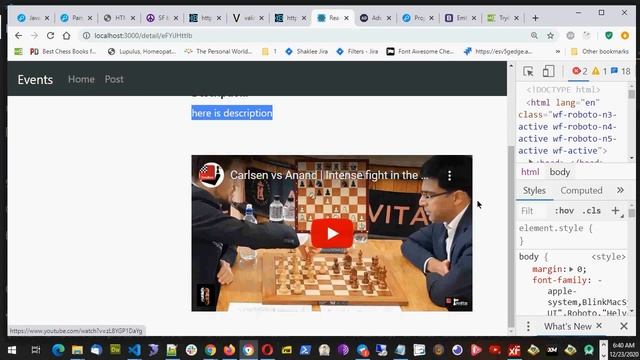Open the Lupulus Homeopathy bookmark

tap(142, 51)
